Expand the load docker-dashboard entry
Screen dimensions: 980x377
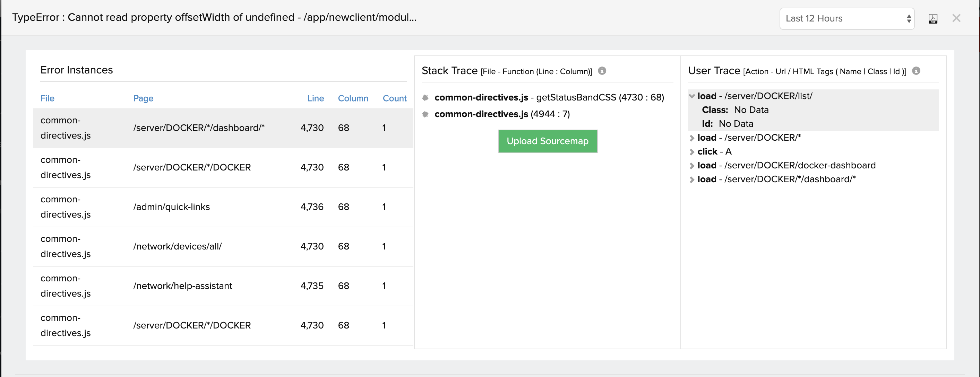tap(691, 166)
